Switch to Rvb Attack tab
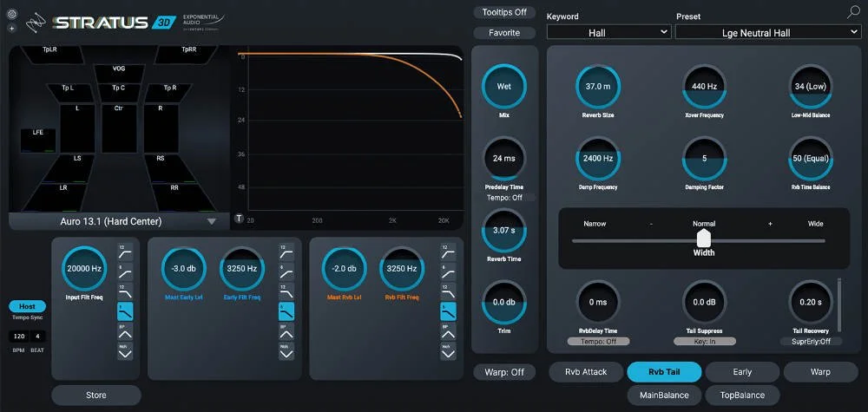868x412 pixels. pos(586,372)
